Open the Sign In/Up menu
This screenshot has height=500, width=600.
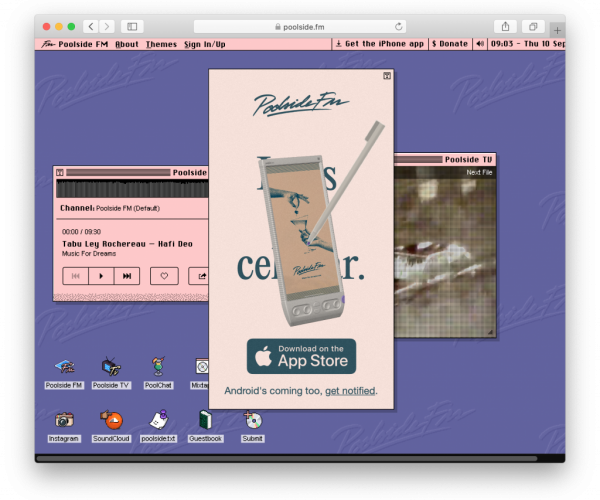(x=205, y=44)
